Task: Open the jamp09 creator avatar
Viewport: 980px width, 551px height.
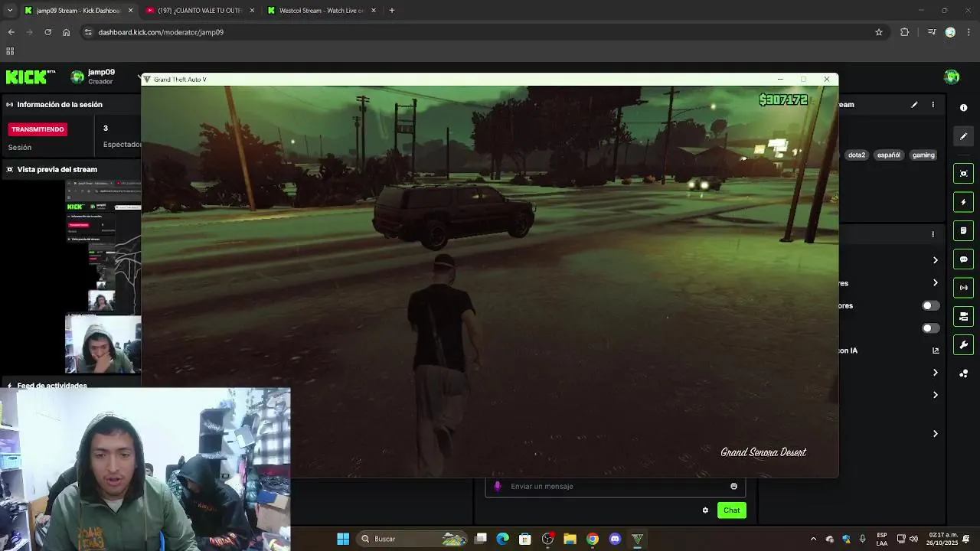Action: click(77, 77)
